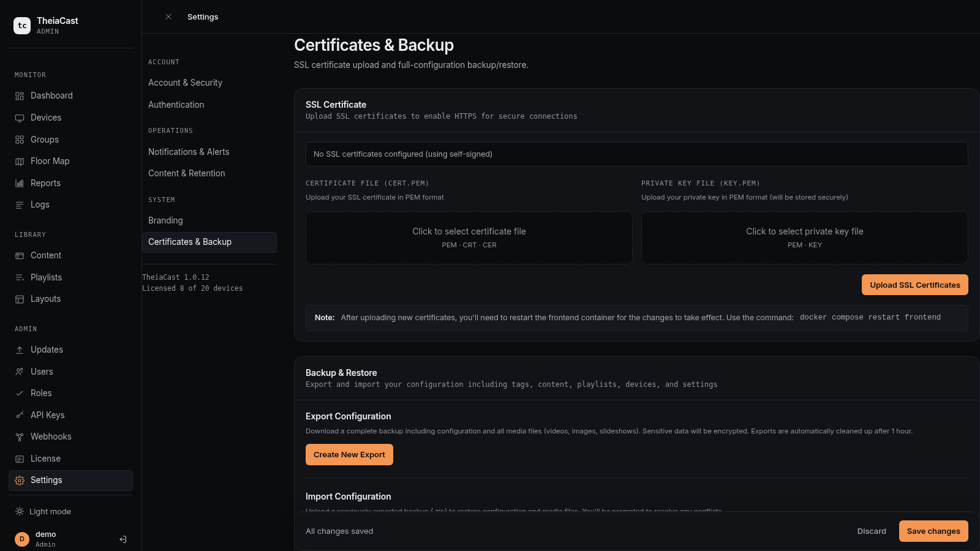Click the Users people icon

coord(20,372)
